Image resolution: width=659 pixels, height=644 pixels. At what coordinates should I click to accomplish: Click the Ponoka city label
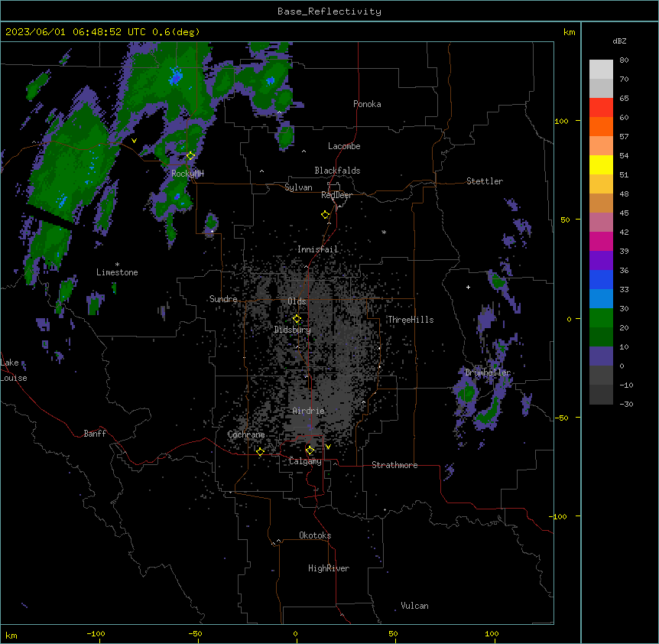(x=367, y=104)
